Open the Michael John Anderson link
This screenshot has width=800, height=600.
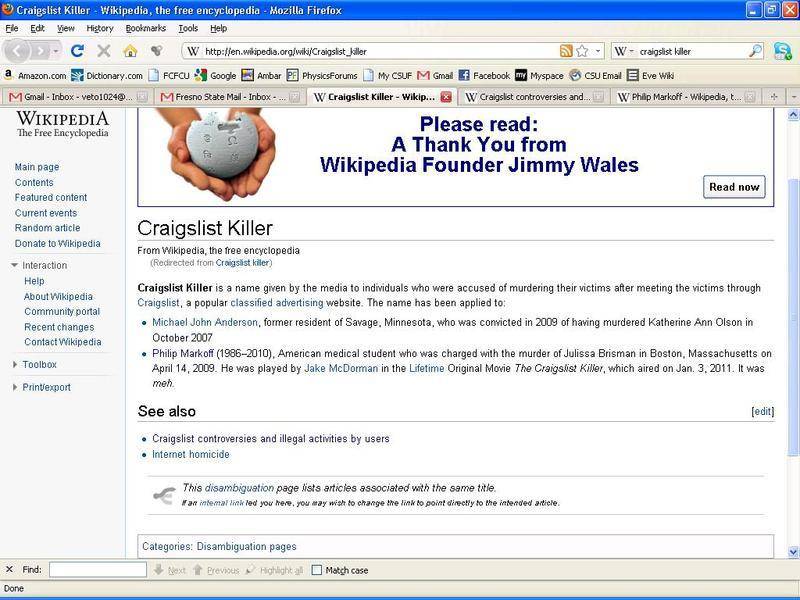pyautogui.click(x=205, y=322)
